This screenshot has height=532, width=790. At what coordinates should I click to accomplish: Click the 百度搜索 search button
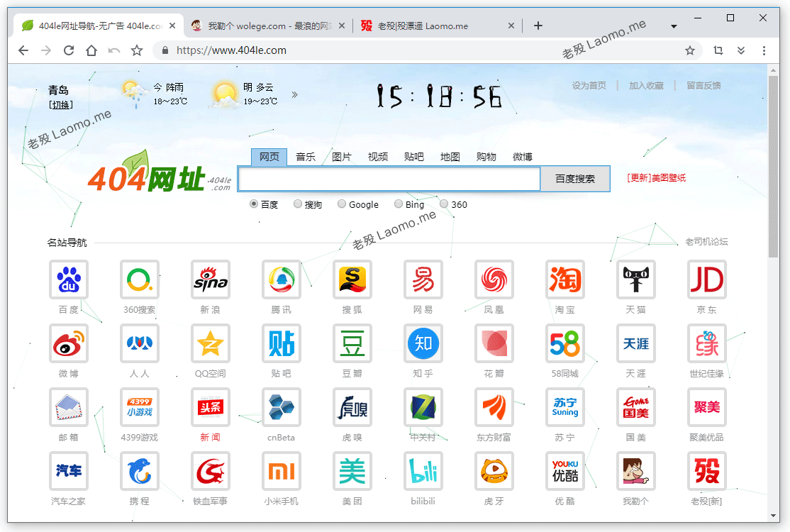tap(575, 179)
